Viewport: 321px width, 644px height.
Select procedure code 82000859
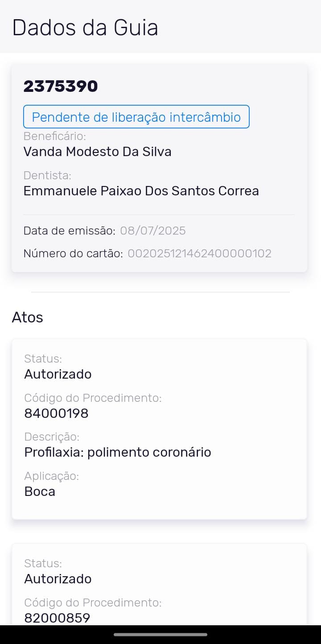coord(57,618)
